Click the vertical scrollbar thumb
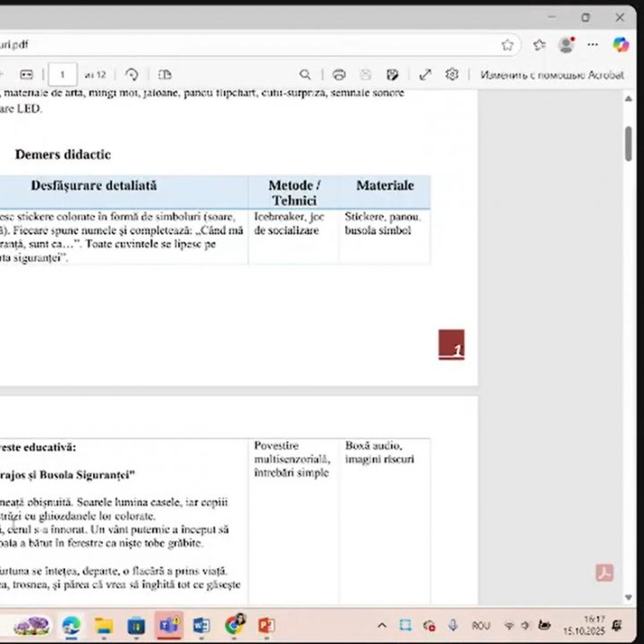This screenshot has width=644, height=644. (629, 143)
